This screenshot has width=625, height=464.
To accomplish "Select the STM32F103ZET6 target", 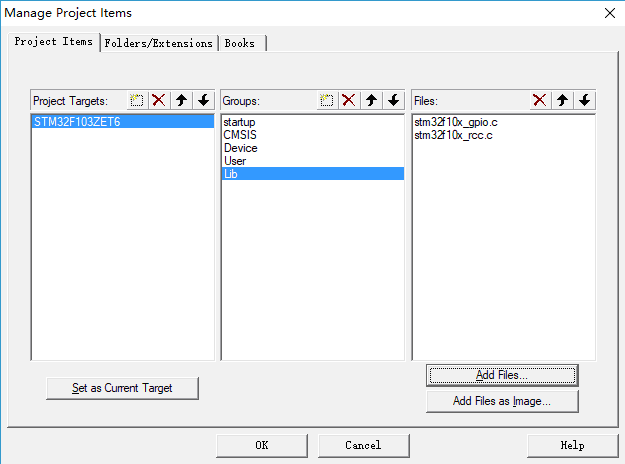I will (x=123, y=122).
